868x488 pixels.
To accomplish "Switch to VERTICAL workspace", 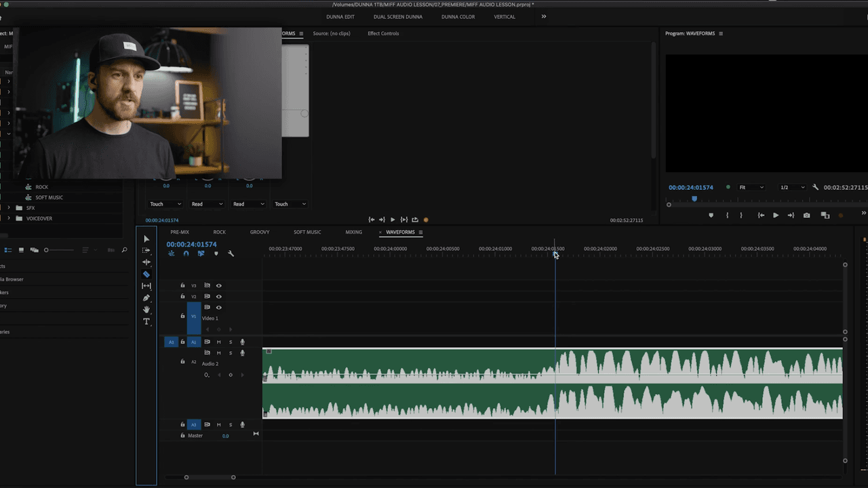I will click(x=505, y=16).
